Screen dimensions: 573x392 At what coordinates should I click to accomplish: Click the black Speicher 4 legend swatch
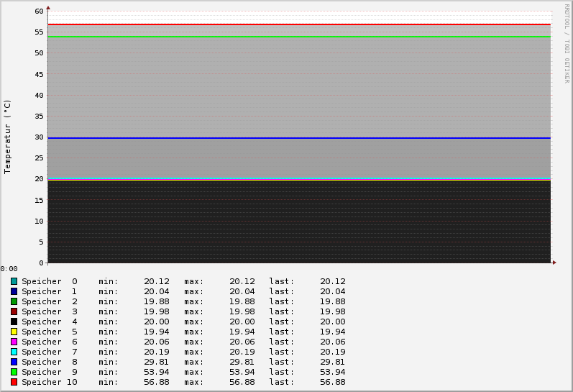point(14,322)
